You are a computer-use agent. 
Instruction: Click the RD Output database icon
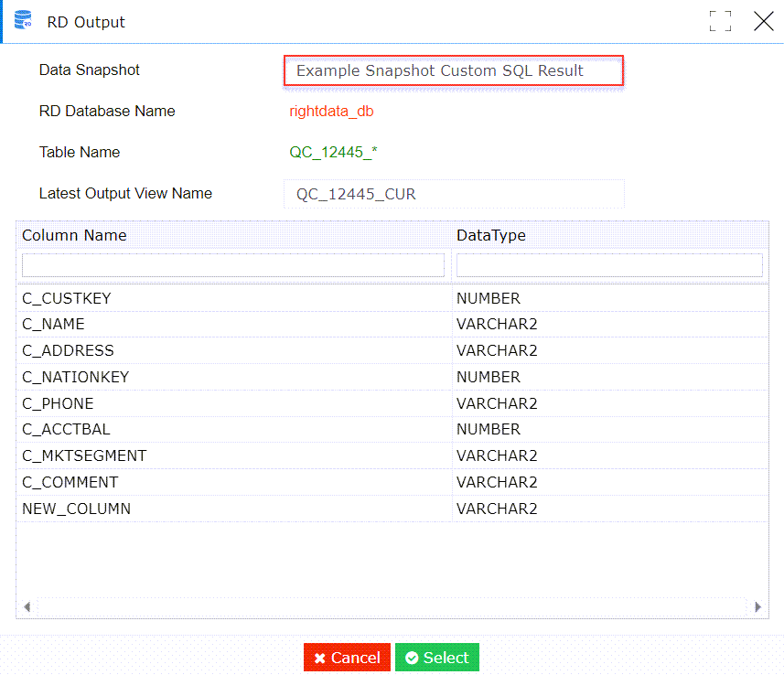pyautogui.click(x=23, y=21)
